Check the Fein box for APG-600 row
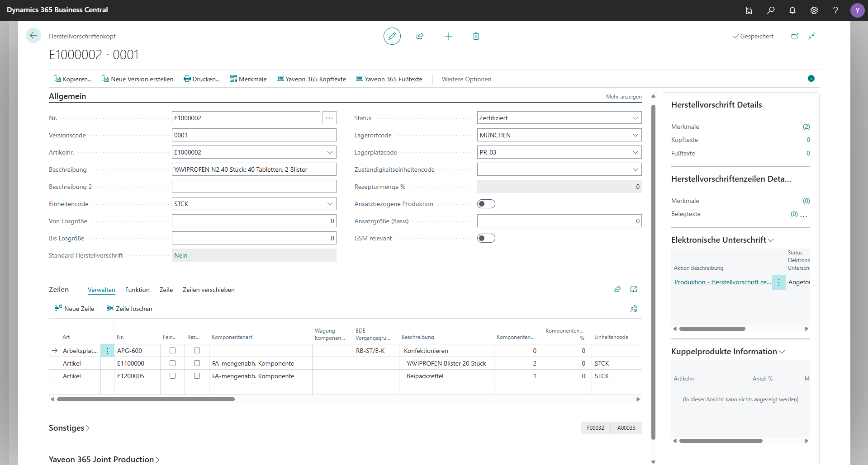Image resolution: width=868 pixels, height=465 pixels. click(172, 350)
